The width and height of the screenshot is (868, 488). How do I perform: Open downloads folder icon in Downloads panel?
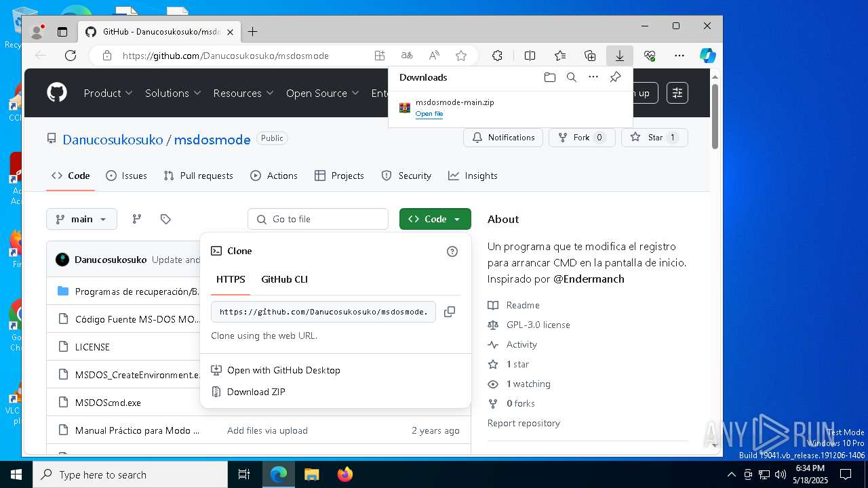[x=550, y=77]
